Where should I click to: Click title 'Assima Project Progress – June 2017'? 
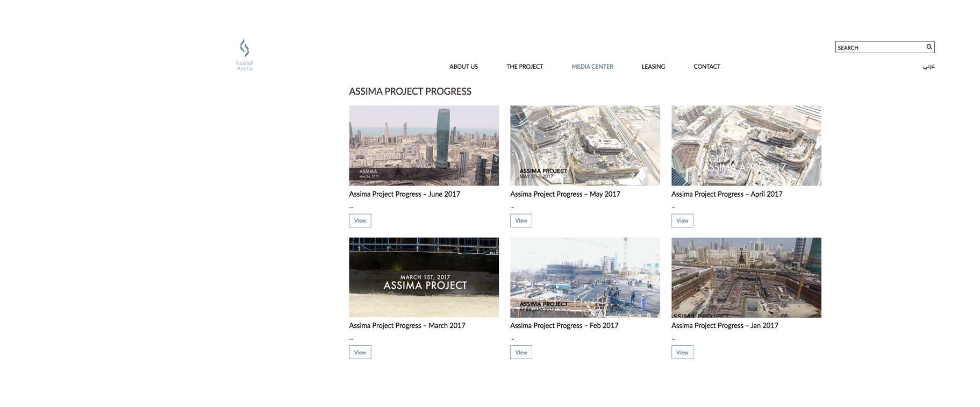[405, 194]
